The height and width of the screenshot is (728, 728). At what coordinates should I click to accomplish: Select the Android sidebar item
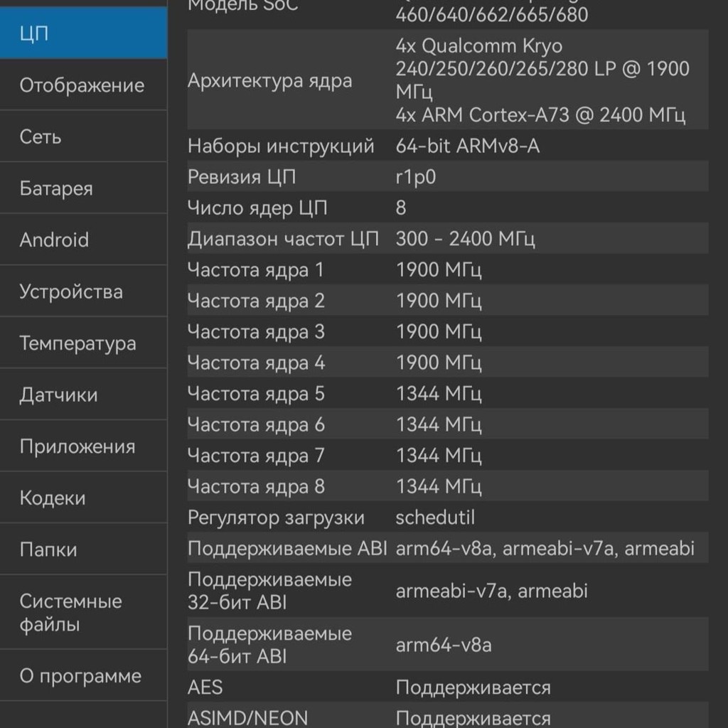[x=84, y=240]
